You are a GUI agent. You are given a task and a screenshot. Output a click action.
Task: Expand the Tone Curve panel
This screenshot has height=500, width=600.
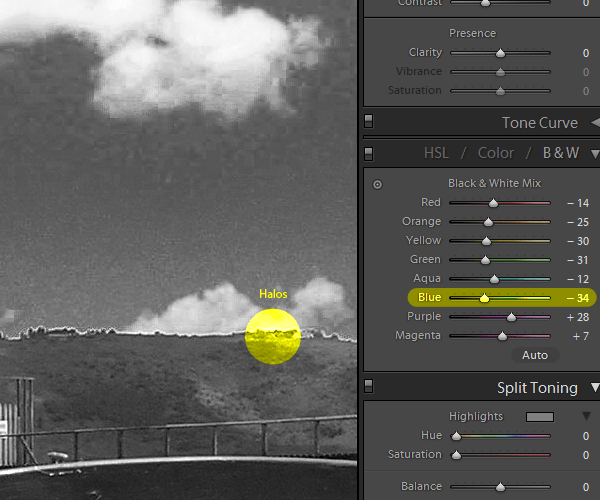(595, 123)
